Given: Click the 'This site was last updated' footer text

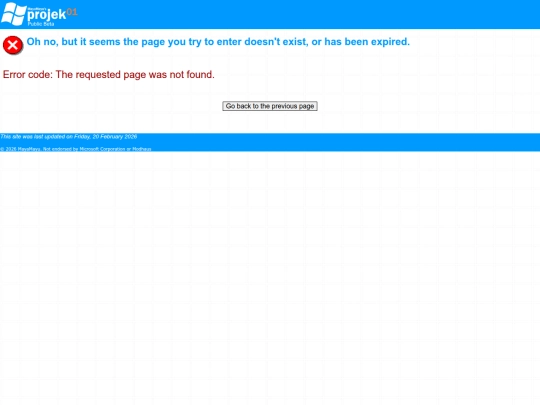Looking at the screenshot, I should click(69, 137).
